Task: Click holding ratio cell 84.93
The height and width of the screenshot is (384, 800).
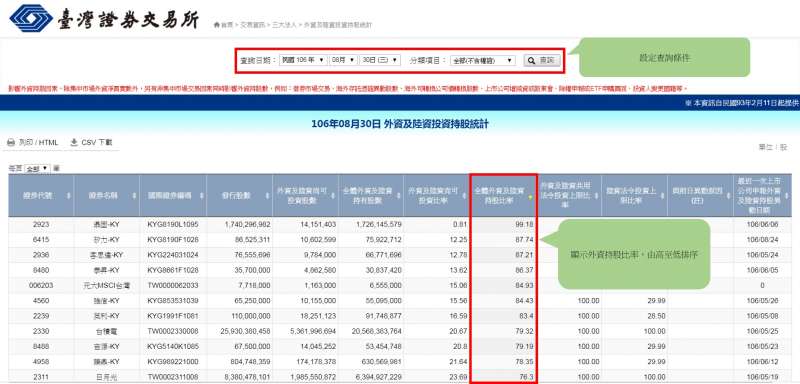Action: pyautogui.click(x=503, y=286)
